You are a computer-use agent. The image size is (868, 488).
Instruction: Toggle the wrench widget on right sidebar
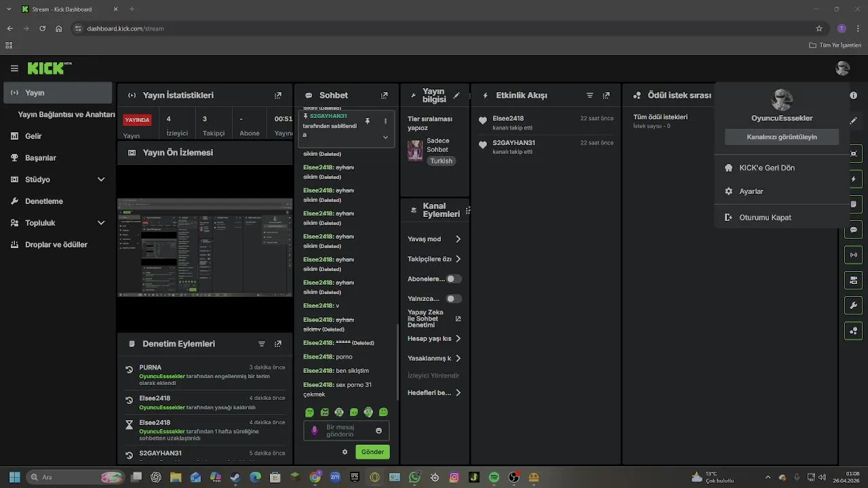pos(854,305)
